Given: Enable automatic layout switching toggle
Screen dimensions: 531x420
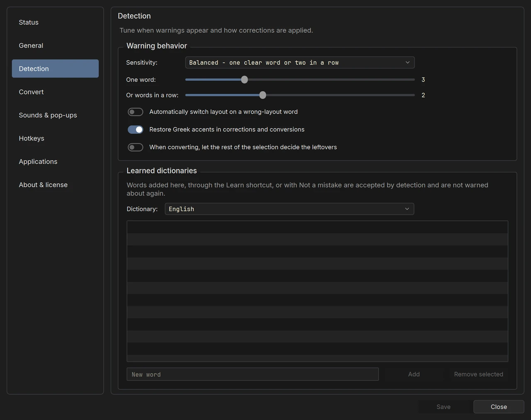Looking at the screenshot, I should (x=135, y=112).
